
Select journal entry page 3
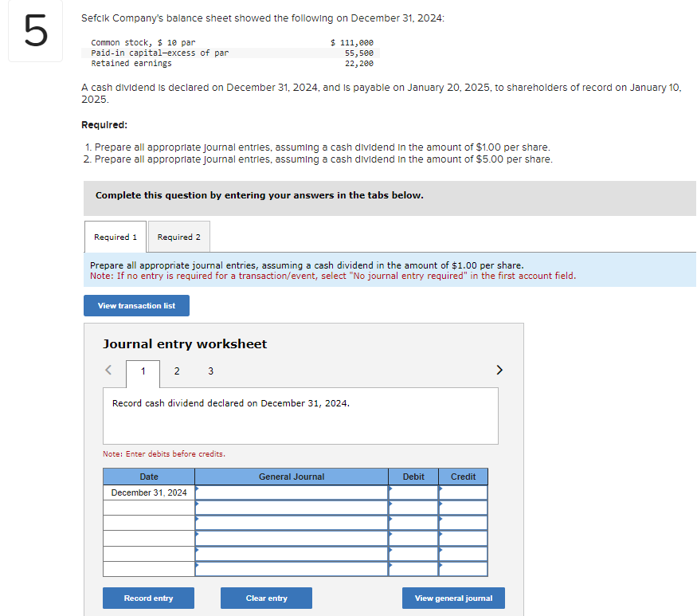click(210, 371)
